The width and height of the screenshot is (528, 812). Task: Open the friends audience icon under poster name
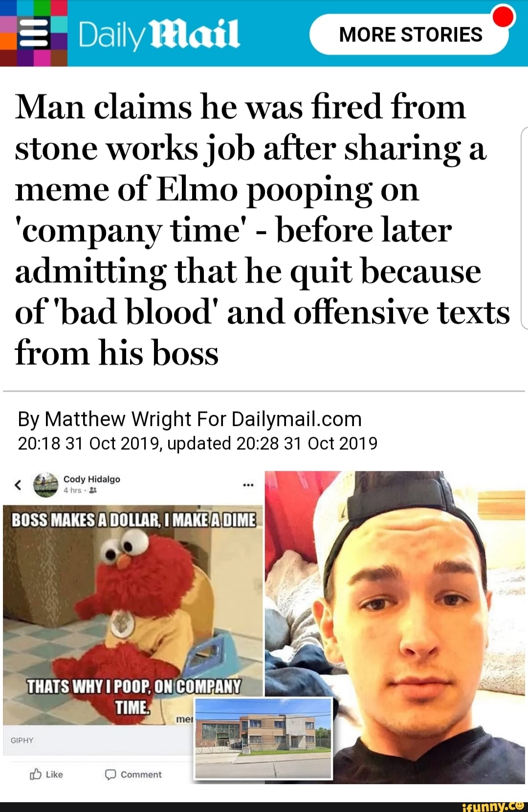(93, 491)
